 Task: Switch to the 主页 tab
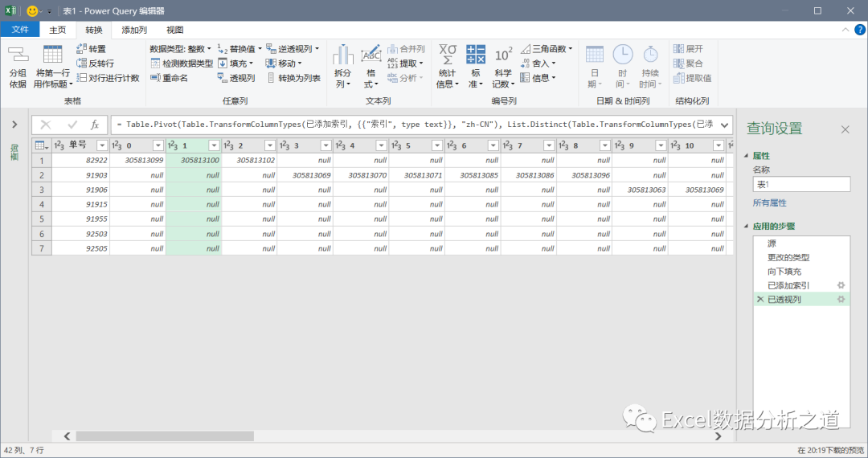pyautogui.click(x=58, y=30)
